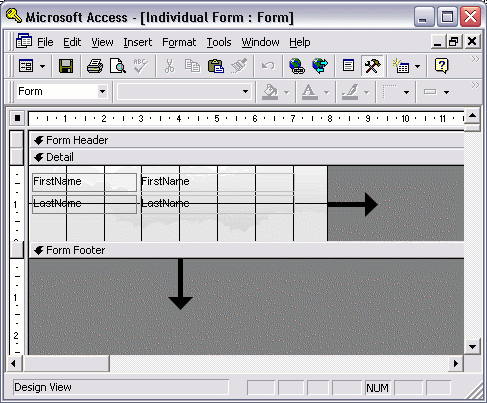Open the empty Font name combo box
Image resolution: width=487 pixels, height=403 pixels.
(x=245, y=91)
